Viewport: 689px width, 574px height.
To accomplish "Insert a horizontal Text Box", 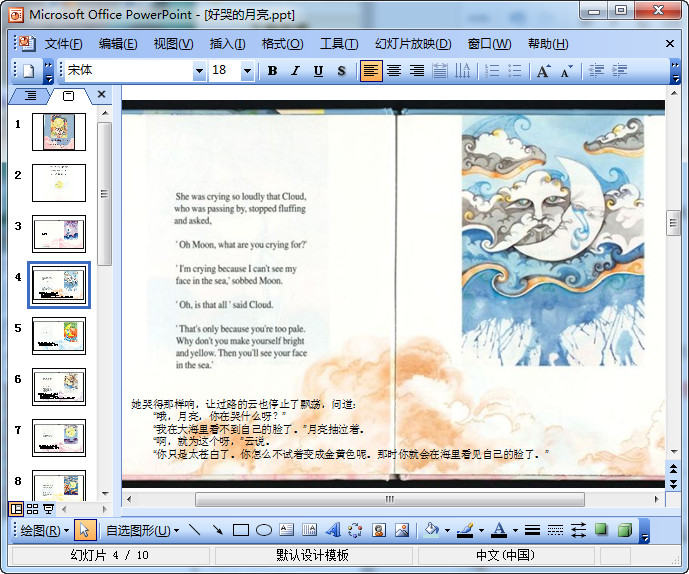I will click(x=286, y=530).
